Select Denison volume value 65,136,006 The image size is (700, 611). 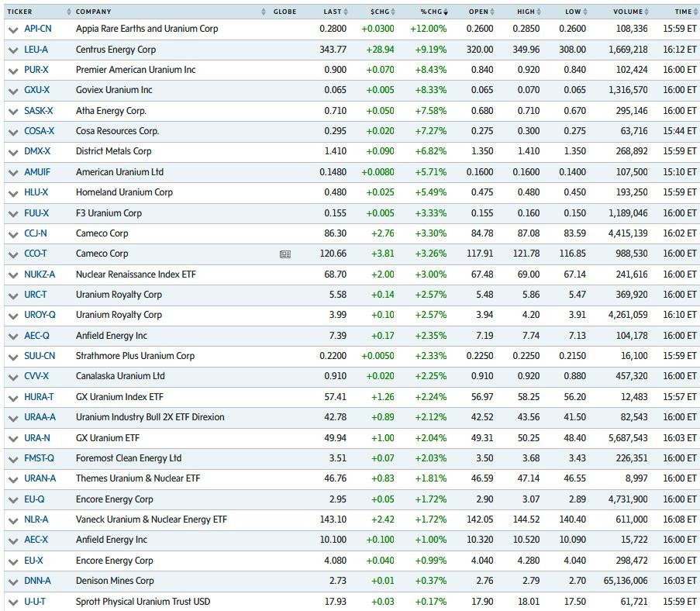625,581
